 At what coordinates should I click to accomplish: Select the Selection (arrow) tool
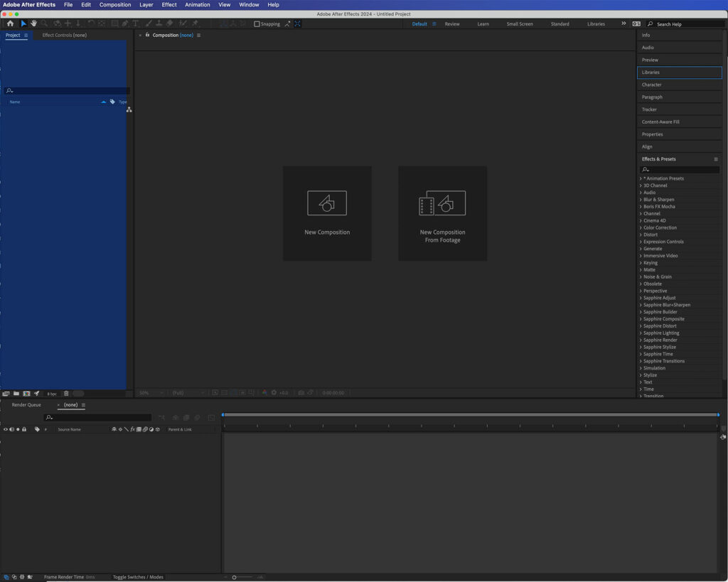click(x=23, y=23)
